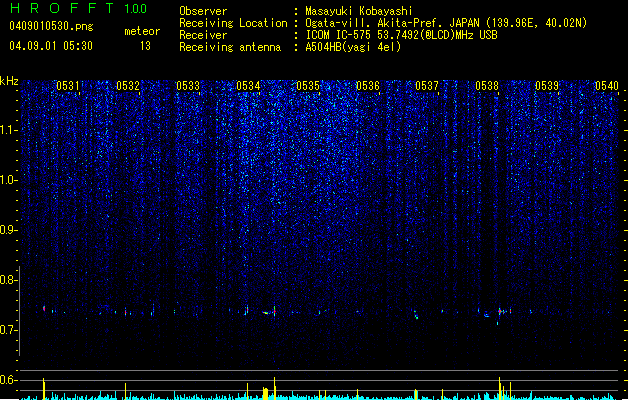Select the filename 0409010530.png
The height and width of the screenshot is (400, 629).
tap(51, 26)
